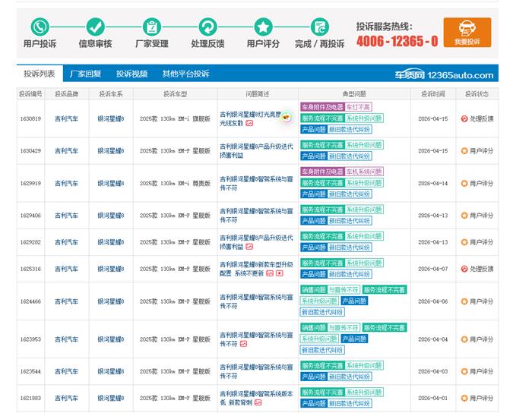Click the 信息审核 checkmark step icon
The image size is (532, 413).
[95, 27]
